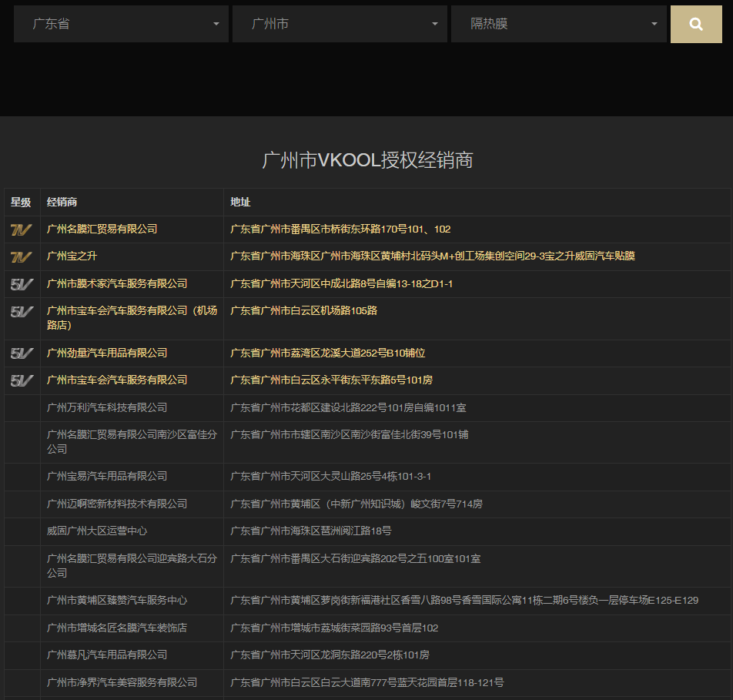
Task: Open the 广州市 city dropdown
Action: pos(340,24)
